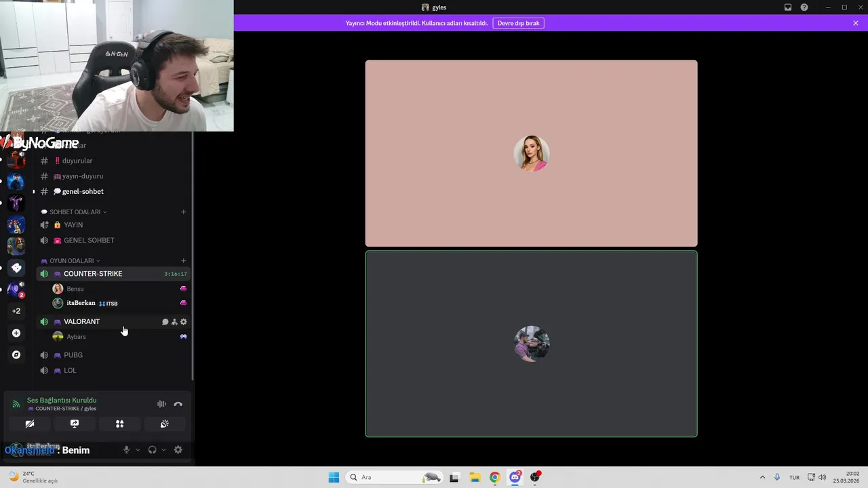
Task: Open OBS Studio taskbar icon
Action: (x=536, y=477)
